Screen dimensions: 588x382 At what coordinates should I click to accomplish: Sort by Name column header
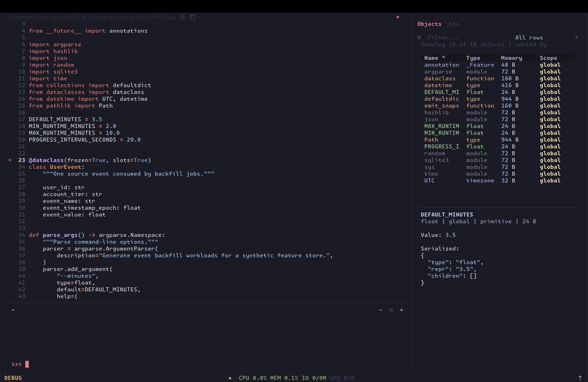point(435,58)
